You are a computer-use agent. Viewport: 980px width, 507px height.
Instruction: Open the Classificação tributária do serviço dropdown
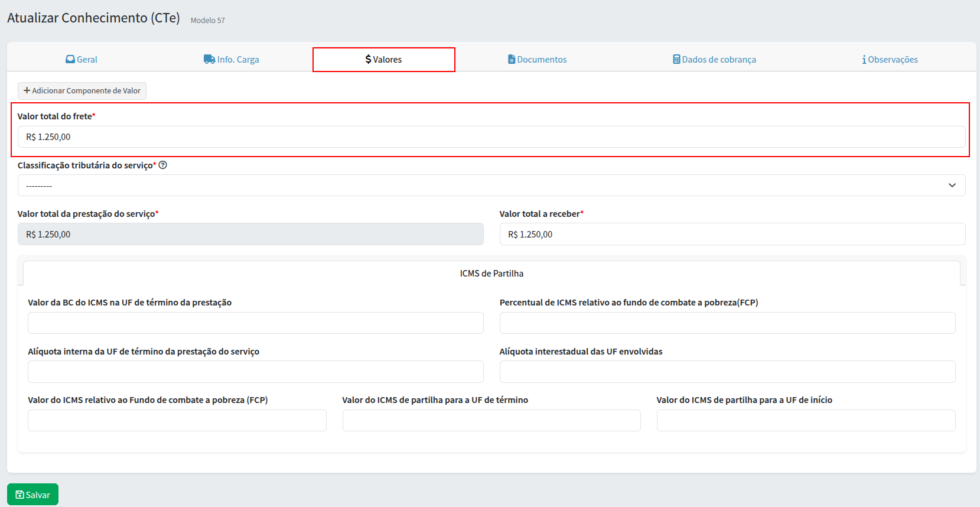491,186
